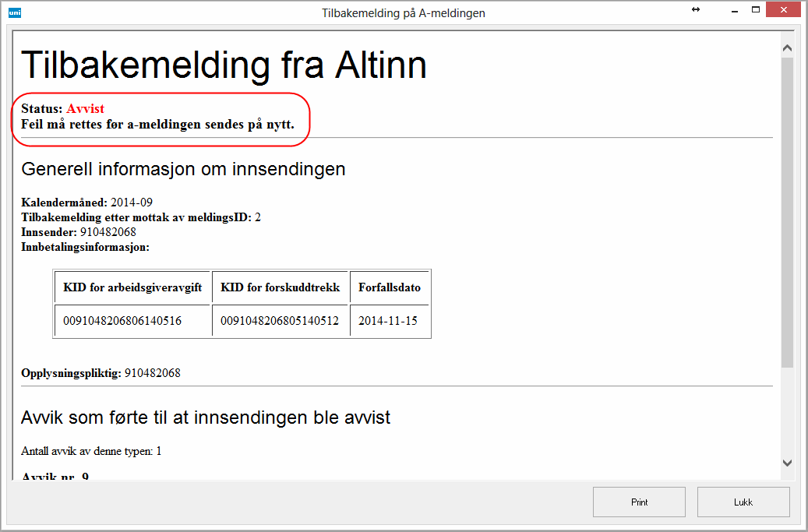Click the double-arrow resize icon in title bar
Image resolution: width=808 pixels, height=532 pixels.
[696, 9]
